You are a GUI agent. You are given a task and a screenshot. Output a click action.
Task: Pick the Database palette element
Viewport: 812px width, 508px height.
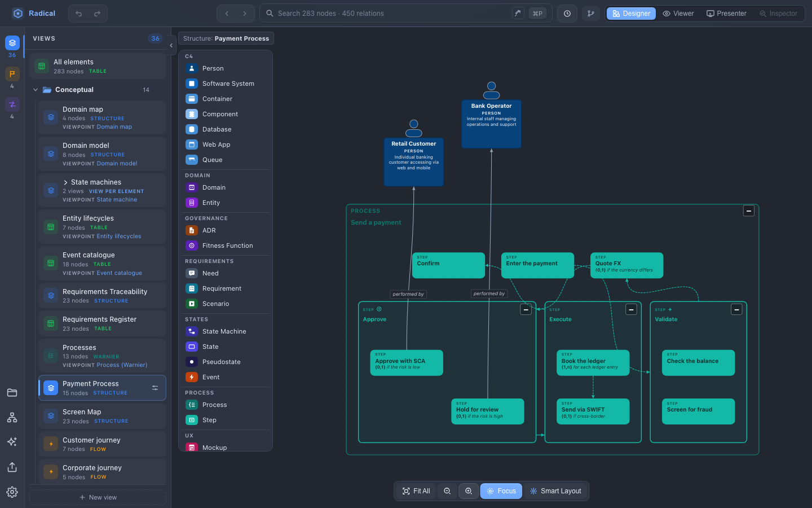226,129
